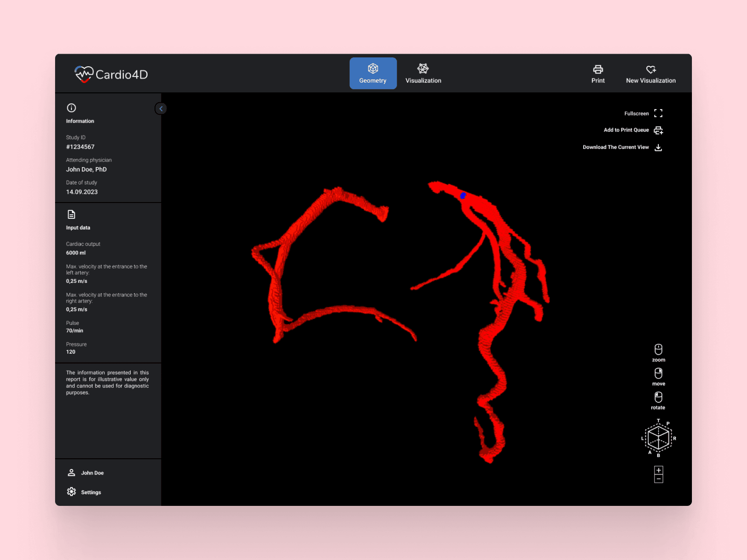This screenshot has width=747, height=560.
Task: Click the blue marker on the artery model
Action: (x=463, y=196)
